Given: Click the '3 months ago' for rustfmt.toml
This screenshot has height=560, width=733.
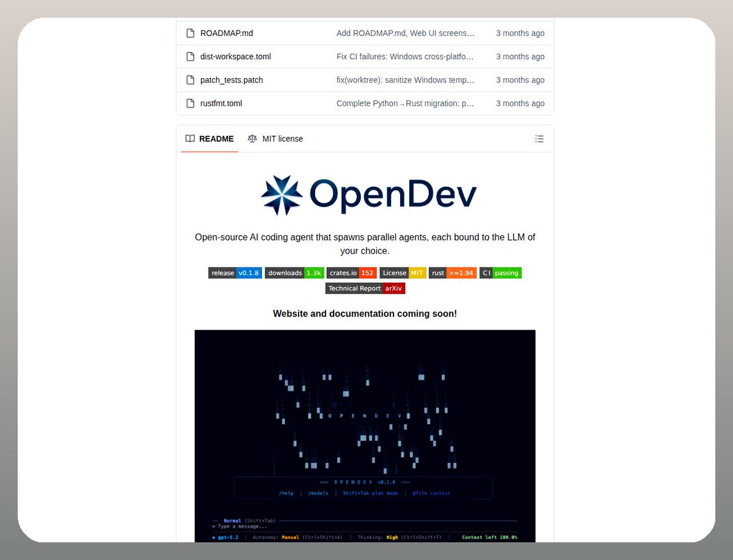Looking at the screenshot, I should click(520, 103).
